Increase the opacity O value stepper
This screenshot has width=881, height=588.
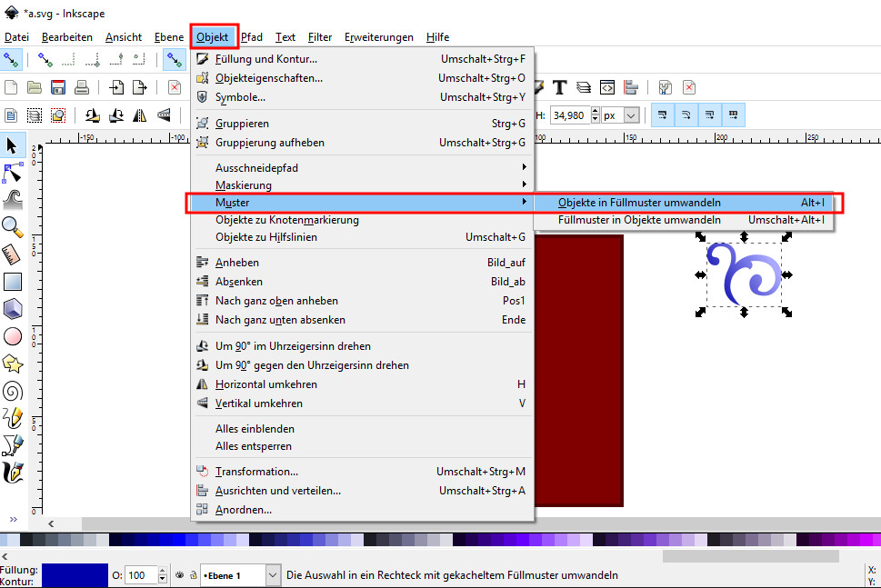point(163,571)
